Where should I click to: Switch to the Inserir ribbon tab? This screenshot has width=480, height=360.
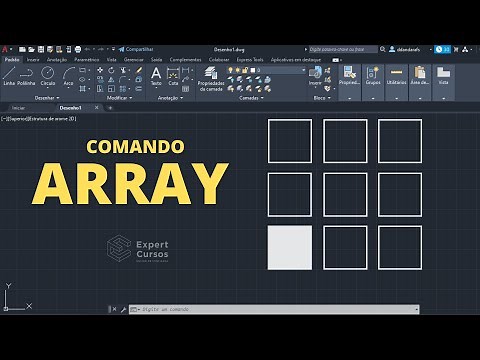tap(33, 60)
